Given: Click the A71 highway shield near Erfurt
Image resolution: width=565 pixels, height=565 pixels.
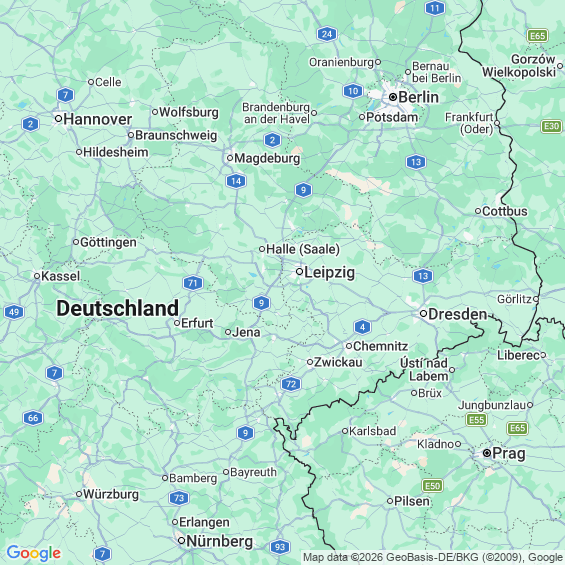Looking at the screenshot, I should [x=193, y=283].
